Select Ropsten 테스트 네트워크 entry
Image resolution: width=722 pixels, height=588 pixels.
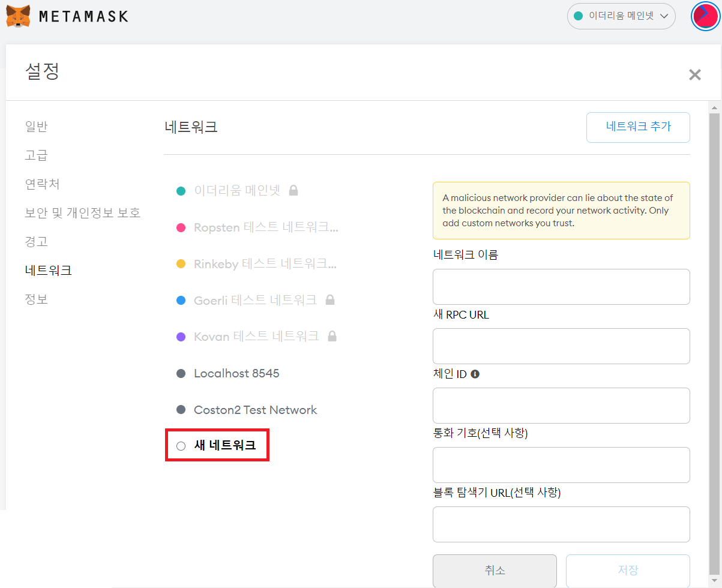[x=266, y=227]
